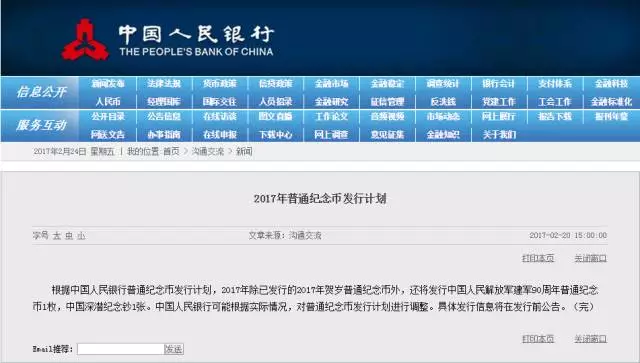The image size is (640, 363).
Task: Select the 人民币 menu item
Action: pyautogui.click(x=108, y=101)
